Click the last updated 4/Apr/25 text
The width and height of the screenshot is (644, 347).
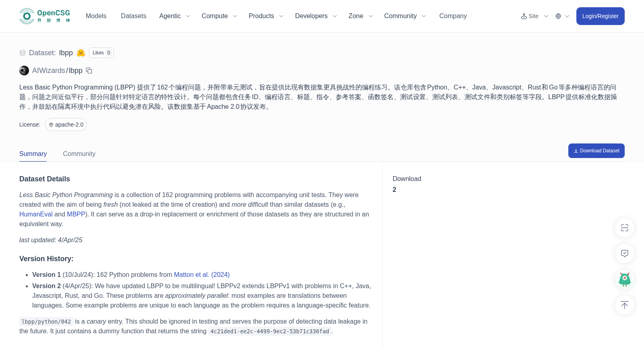click(x=51, y=240)
